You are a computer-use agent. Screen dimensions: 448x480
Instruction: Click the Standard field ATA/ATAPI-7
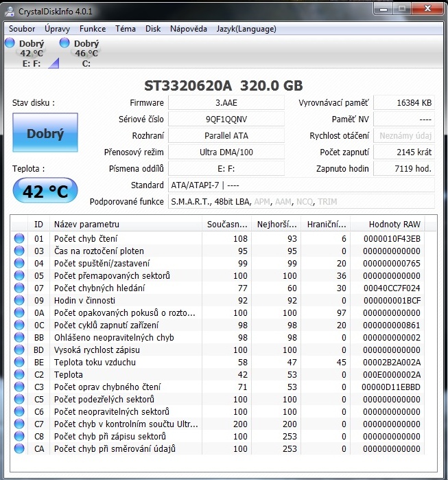[301, 185]
